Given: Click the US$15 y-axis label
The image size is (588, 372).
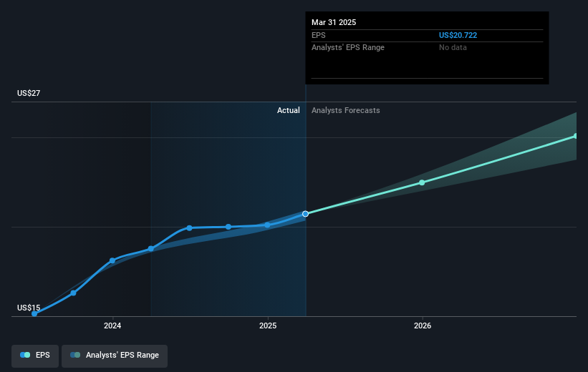Looking at the screenshot, I should (29, 308).
